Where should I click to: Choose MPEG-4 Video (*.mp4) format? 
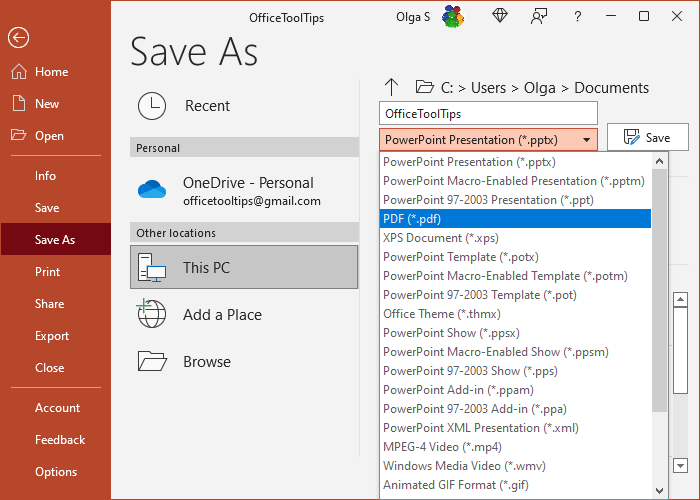515,446
